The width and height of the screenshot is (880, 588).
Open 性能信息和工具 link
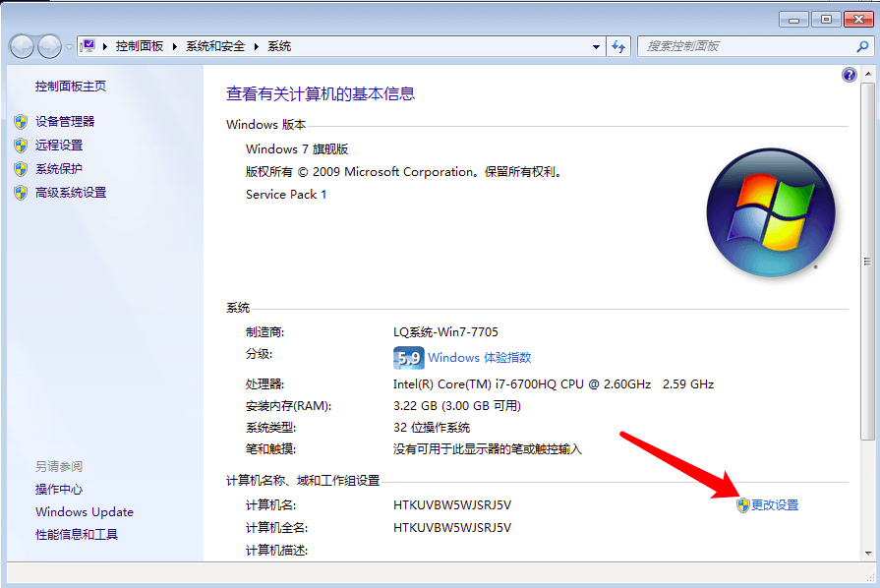point(77,534)
